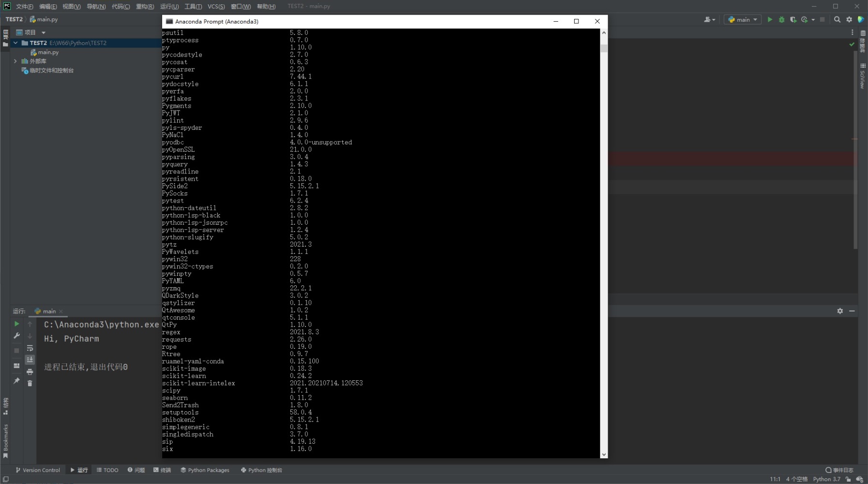Start debugging with the green bug icon
The height and width of the screenshot is (484, 868).
tap(781, 19)
